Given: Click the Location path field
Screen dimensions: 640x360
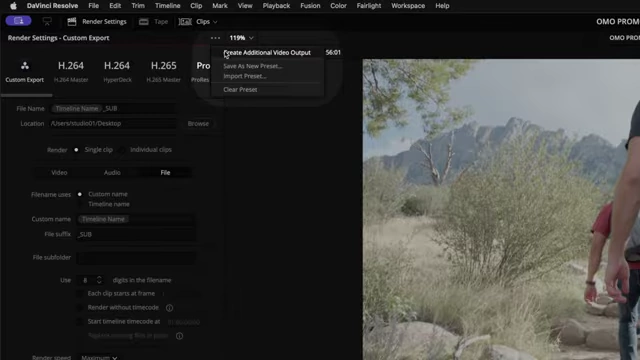Looking at the screenshot, I should (x=113, y=123).
